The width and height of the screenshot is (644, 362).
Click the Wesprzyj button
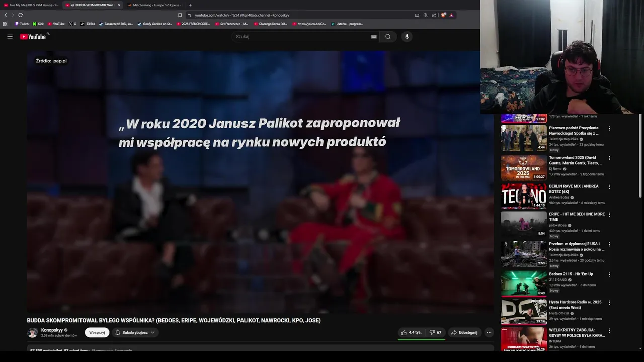pos(97,332)
